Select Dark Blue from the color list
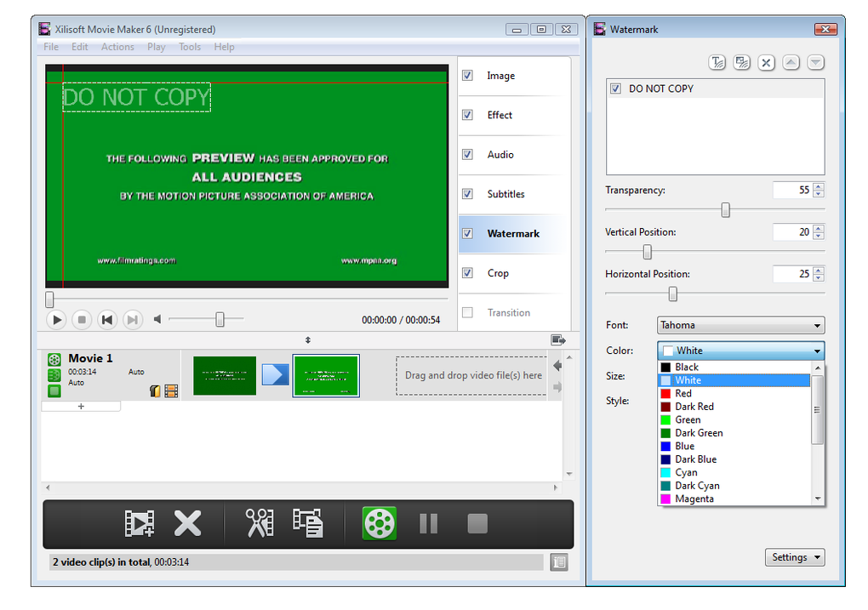Image resolution: width=868 pixels, height=610 pixels. point(694,459)
